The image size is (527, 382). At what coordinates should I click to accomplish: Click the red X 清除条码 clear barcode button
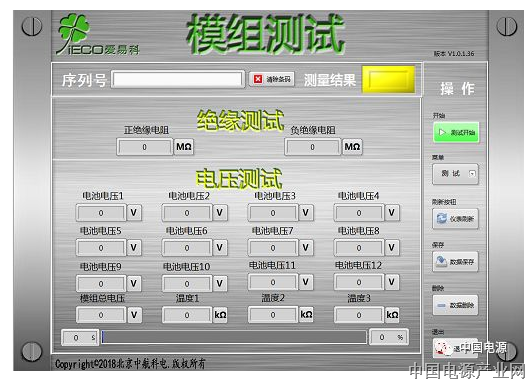click(272, 79)
